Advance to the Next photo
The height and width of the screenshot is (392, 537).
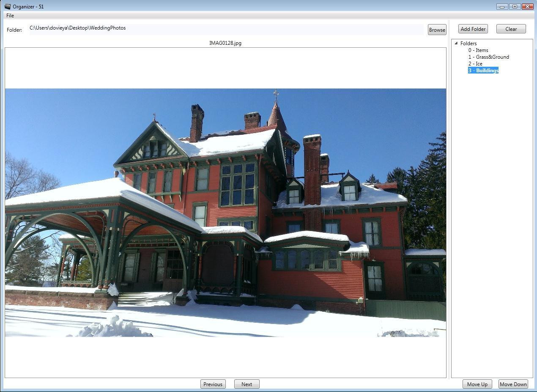247,384
